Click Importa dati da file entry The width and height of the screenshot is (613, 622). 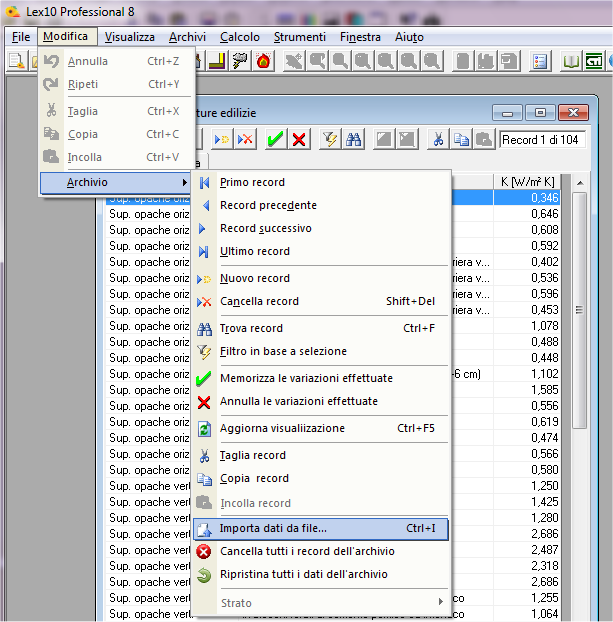321,529
